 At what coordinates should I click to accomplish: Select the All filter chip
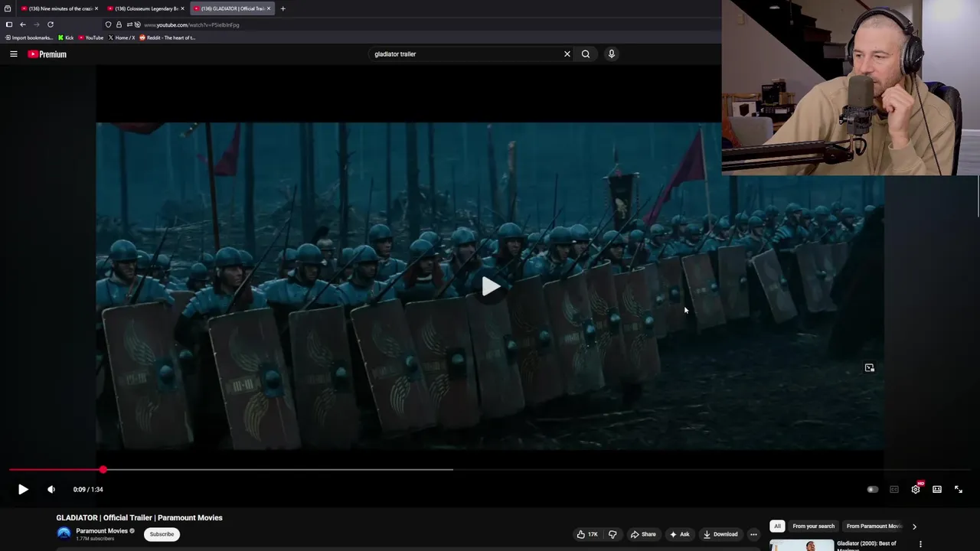pyautogui.click(x=777, y=527)
